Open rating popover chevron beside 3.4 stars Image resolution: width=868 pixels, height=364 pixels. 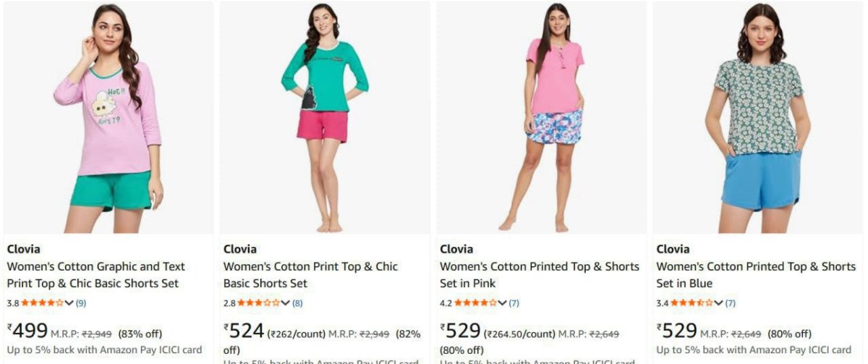(719, 302)
